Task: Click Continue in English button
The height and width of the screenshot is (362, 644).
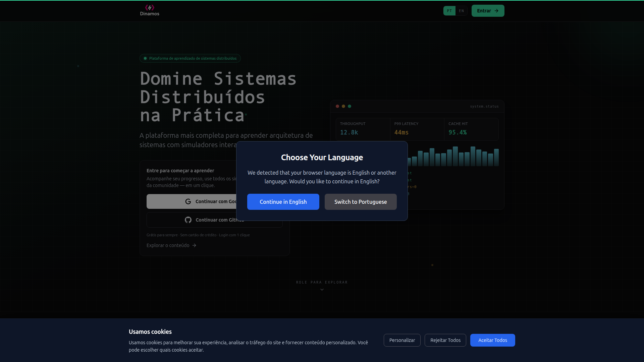Action: pyautogui.click(x=283, y=202)
